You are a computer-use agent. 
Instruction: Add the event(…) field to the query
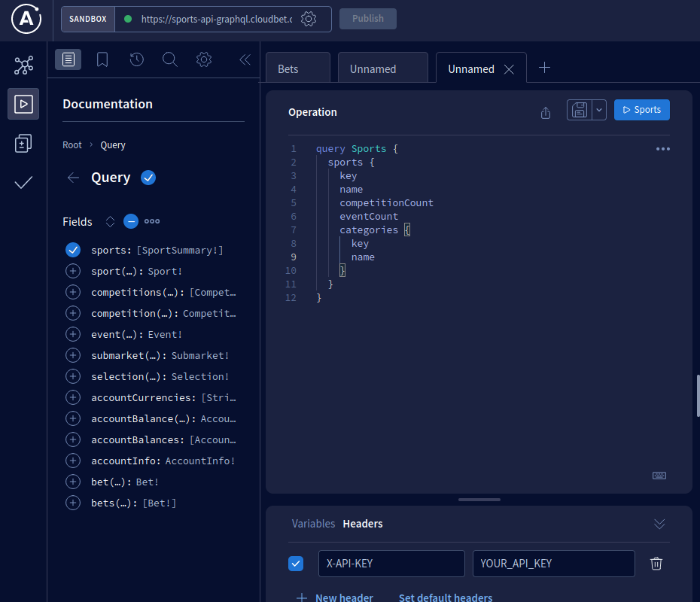point(73,334)
